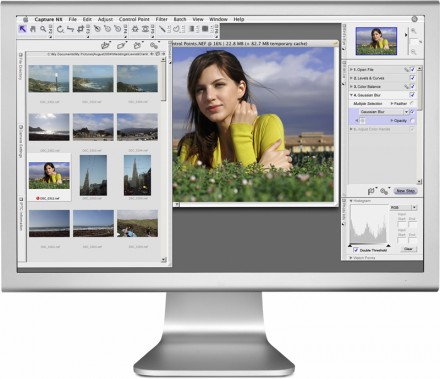
Task: Expand the Levels & Curves step
Action: point(351,78)
